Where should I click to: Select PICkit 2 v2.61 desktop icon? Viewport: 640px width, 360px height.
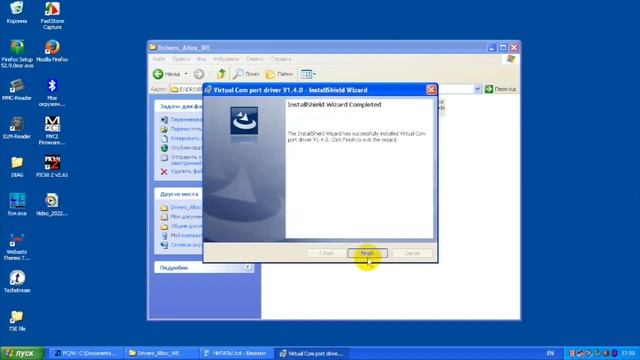pyautogui.click(x=52, y=167)
